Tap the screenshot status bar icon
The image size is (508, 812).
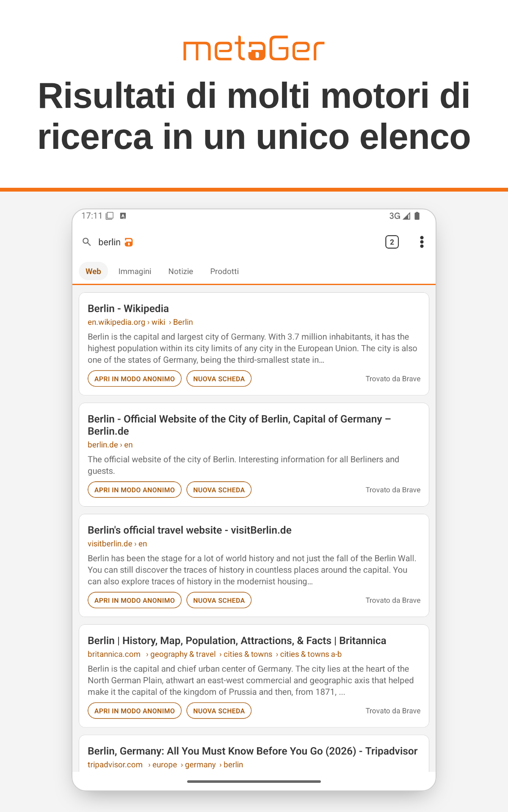(x=110, y=216)
